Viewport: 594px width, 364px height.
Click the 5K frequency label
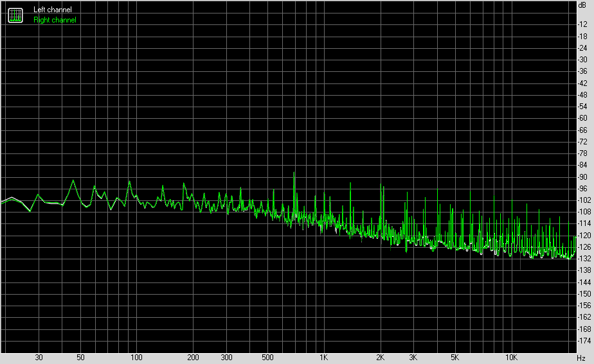(455, 358)
